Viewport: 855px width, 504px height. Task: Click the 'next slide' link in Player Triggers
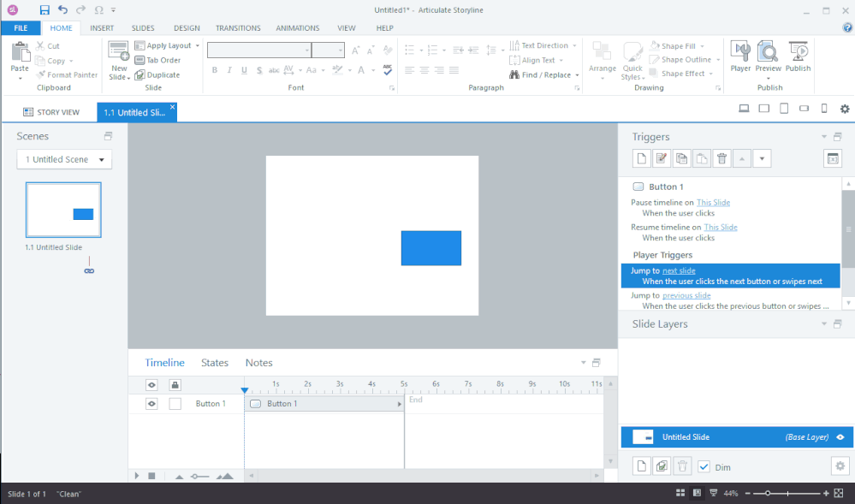pos(679,270)
